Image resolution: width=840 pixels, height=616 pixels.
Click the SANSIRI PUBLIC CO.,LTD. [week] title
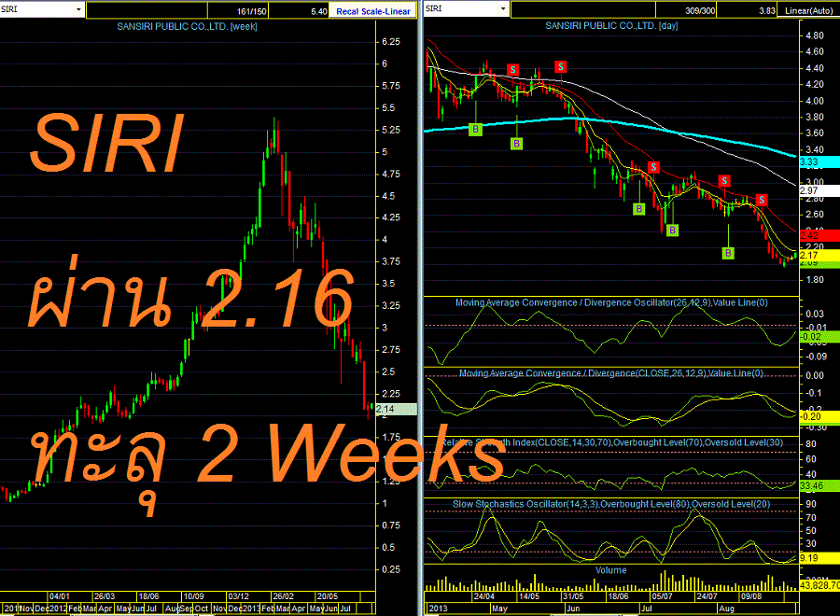point(187,26)
